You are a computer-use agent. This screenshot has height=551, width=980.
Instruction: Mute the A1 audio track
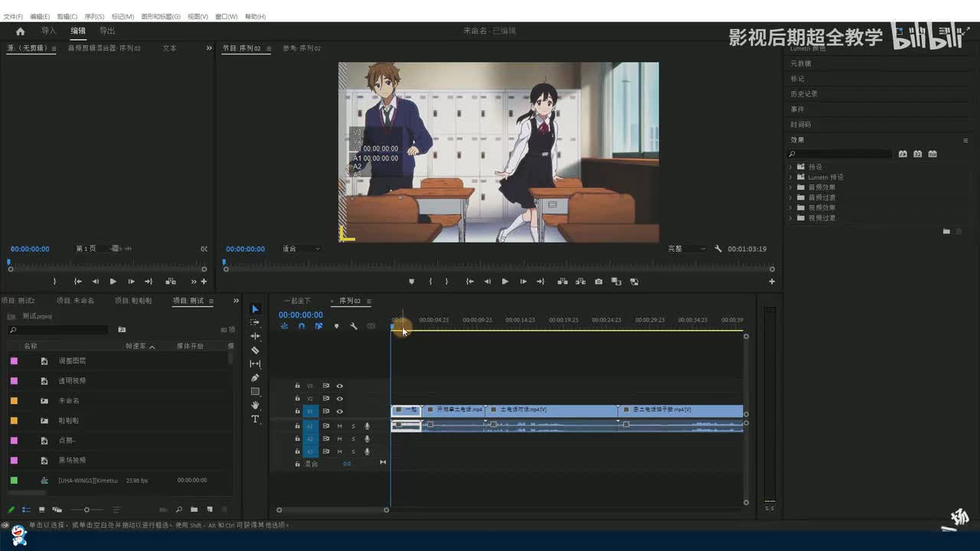coord(339,426)
